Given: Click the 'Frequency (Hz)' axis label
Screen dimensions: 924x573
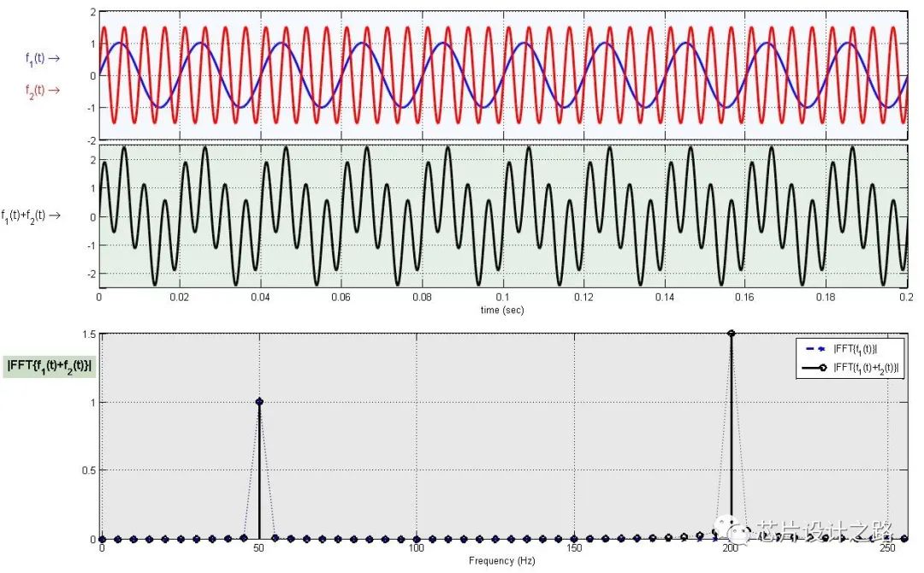Looking at the screenshot, I should tap(502, 561).
